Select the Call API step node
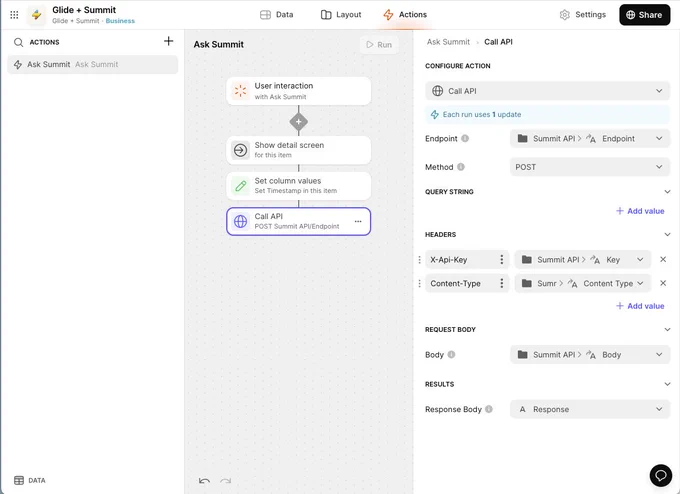 pyautogui.click(x=298, y=221)
